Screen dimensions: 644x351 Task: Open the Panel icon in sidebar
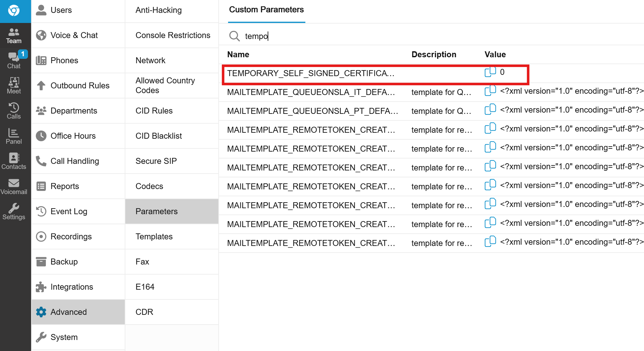coord(14,136)
